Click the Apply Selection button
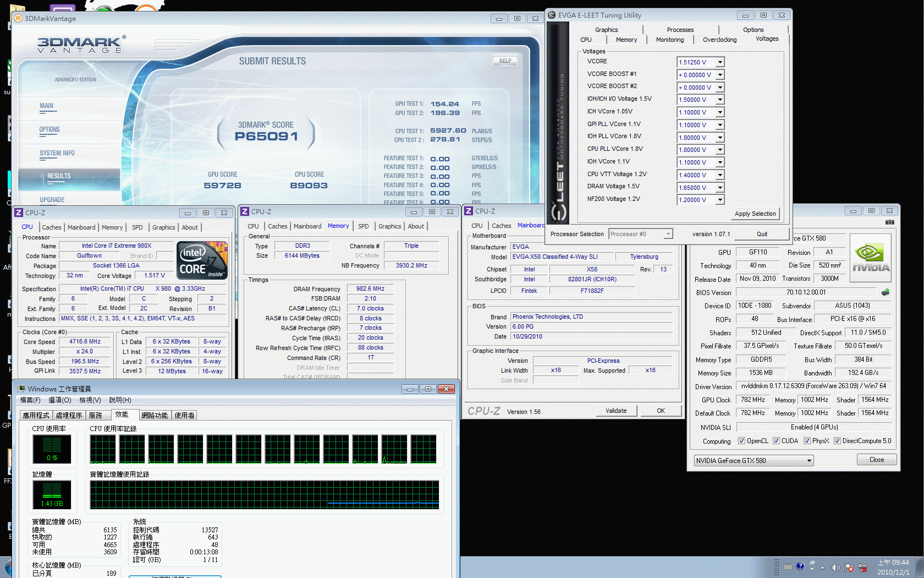 (x=755, y=214)
